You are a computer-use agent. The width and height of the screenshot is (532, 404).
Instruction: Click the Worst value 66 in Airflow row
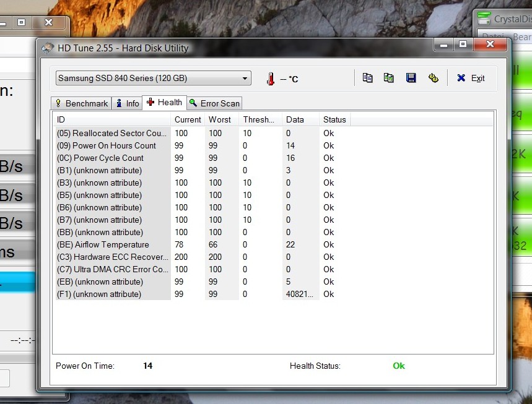213,245
